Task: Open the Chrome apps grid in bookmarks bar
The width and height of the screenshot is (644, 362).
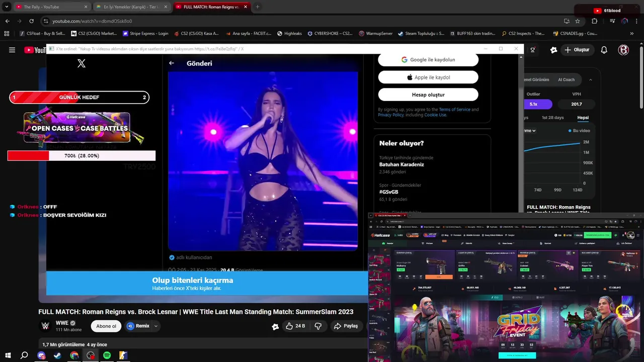Action: 7,34
